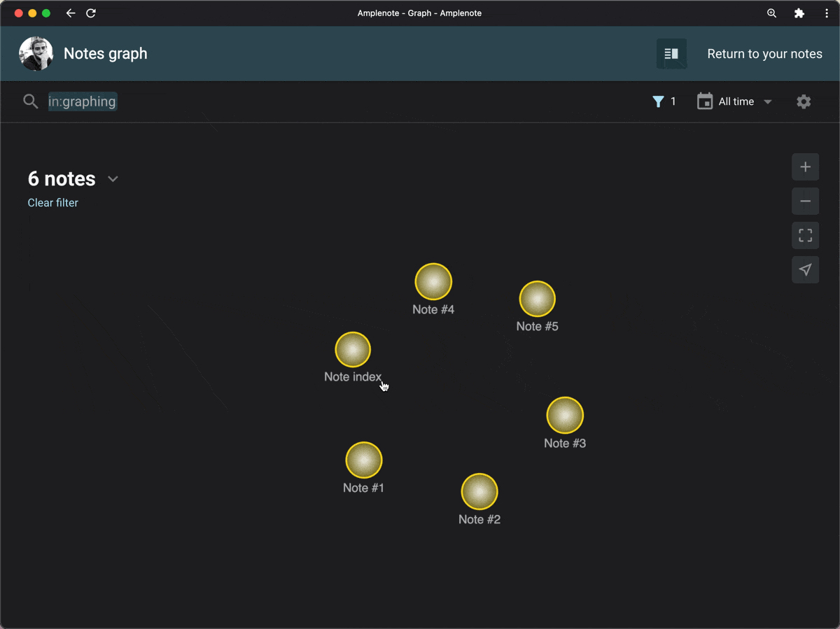Image resolution: width=840 pixels, height=629 pixels.
Task: Click the 6 notes count text
Action: 62,179
